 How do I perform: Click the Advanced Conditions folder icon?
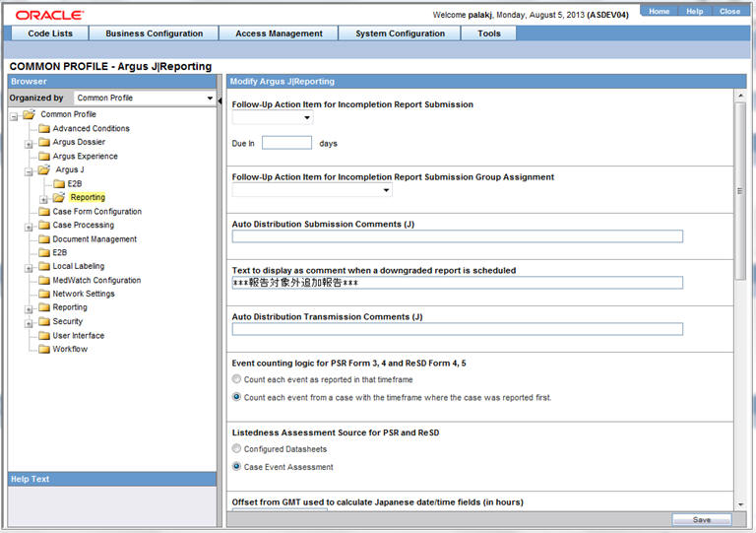click(44, 128)
